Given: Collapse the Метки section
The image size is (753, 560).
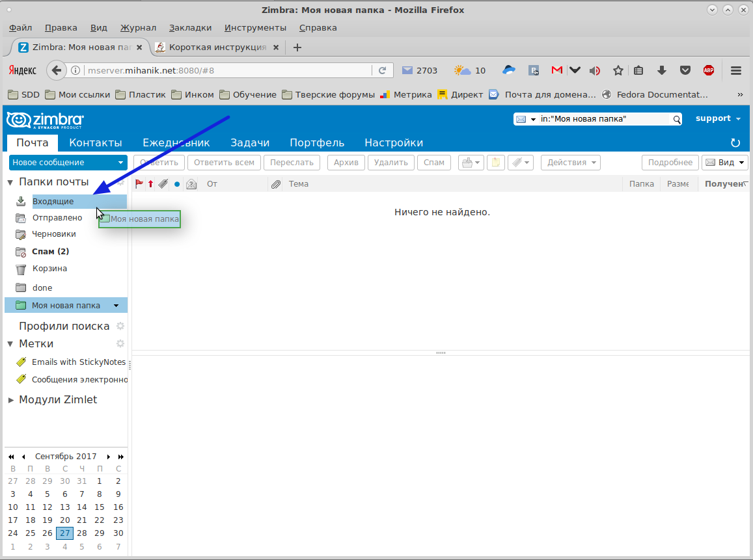Looking at the screenshot, I should [x=10, y=344].
